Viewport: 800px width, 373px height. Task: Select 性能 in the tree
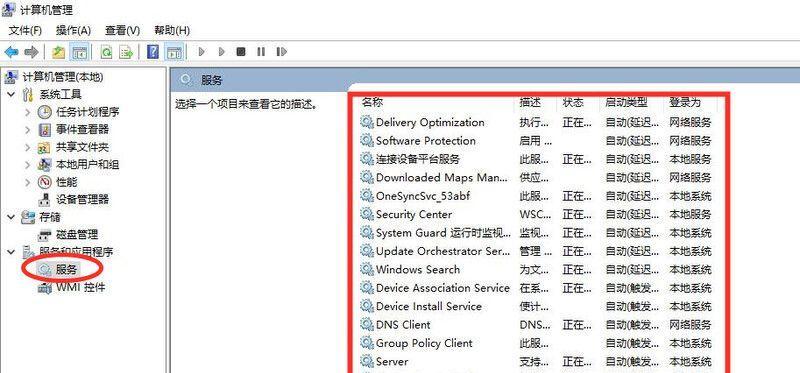point(67,182)
